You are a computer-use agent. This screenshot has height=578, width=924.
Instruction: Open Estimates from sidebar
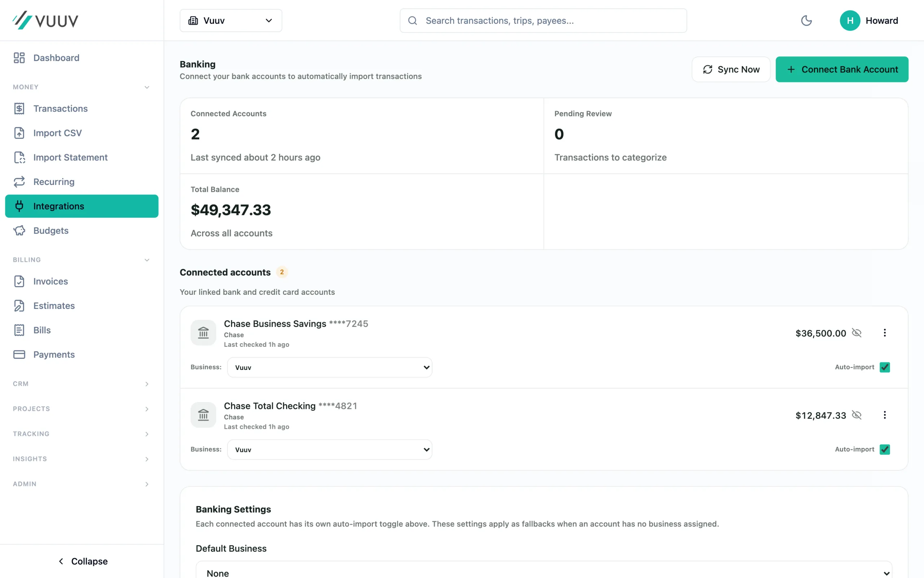[x=82, y=306]
